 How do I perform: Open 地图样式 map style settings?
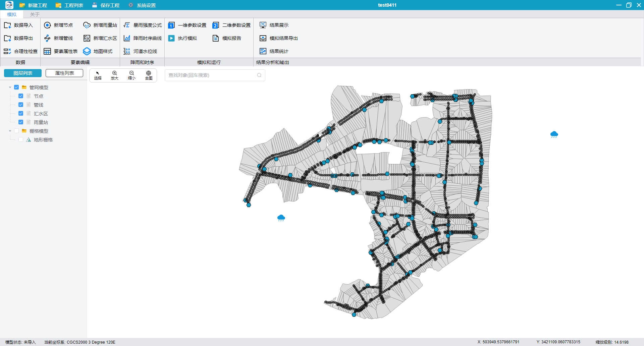(98, 51)
